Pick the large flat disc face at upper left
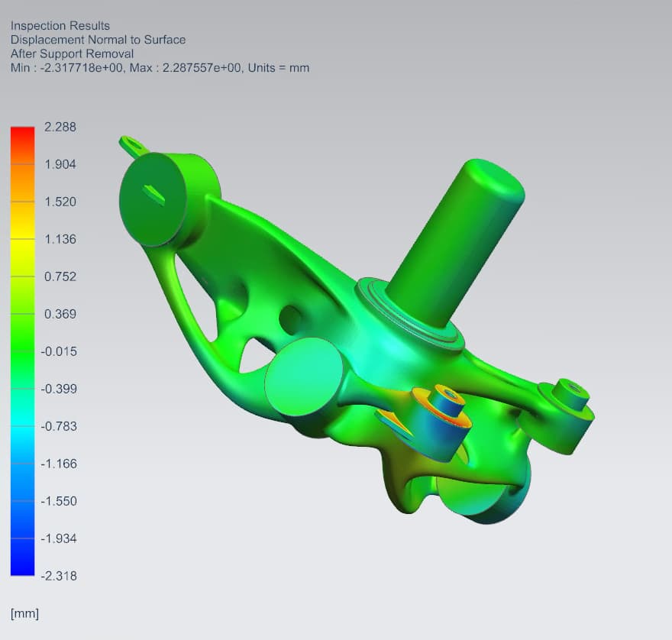672x640 pixels. (152, 200)
